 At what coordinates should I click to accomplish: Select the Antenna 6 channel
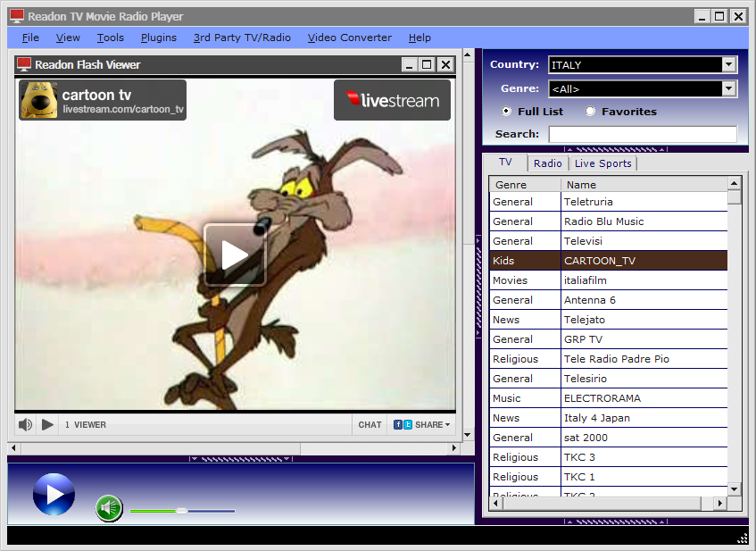point(609,300)
